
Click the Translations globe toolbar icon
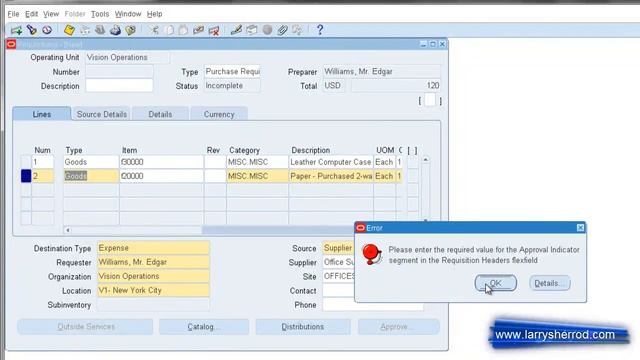point(267,30)
